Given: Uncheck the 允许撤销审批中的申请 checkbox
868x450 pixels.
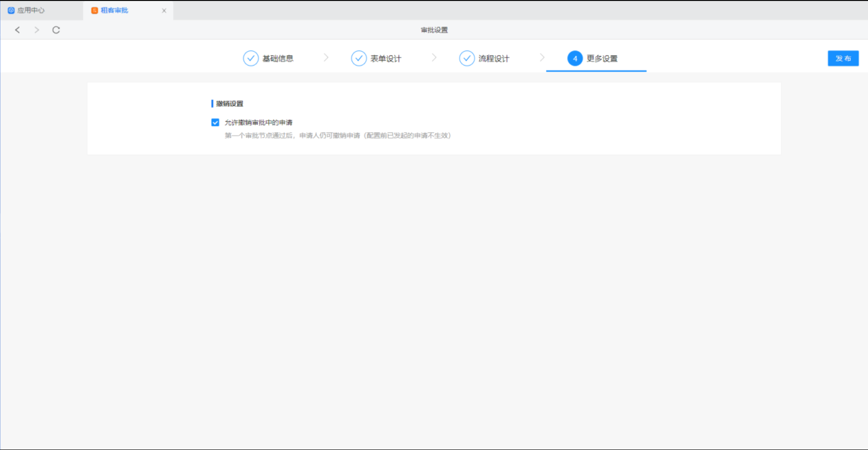Looking at the screenshot, I should tap(215, 123).
